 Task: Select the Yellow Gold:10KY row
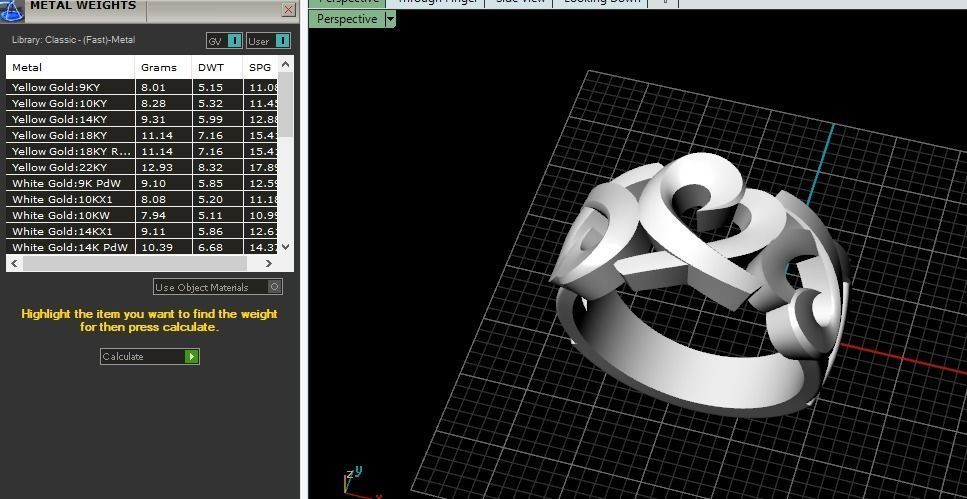click(142, 103)
